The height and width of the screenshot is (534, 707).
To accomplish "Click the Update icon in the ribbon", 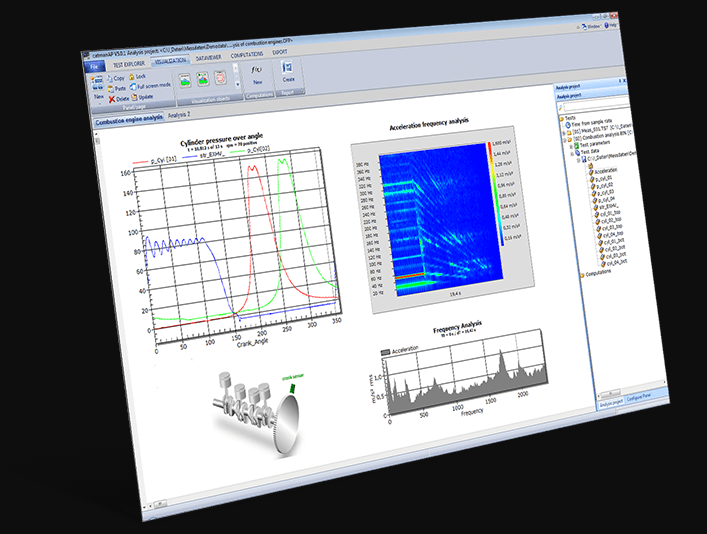I will pyautogui.click(x=132, y=98).
